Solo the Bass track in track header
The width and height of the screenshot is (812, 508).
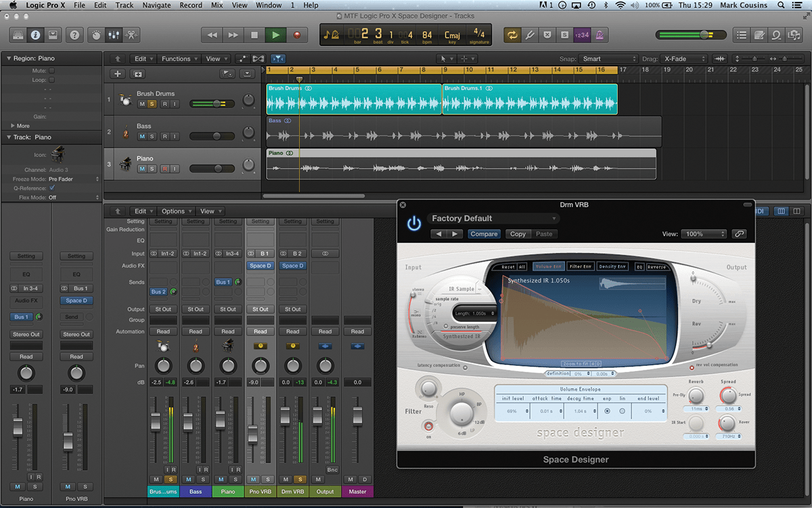point(152,136)
